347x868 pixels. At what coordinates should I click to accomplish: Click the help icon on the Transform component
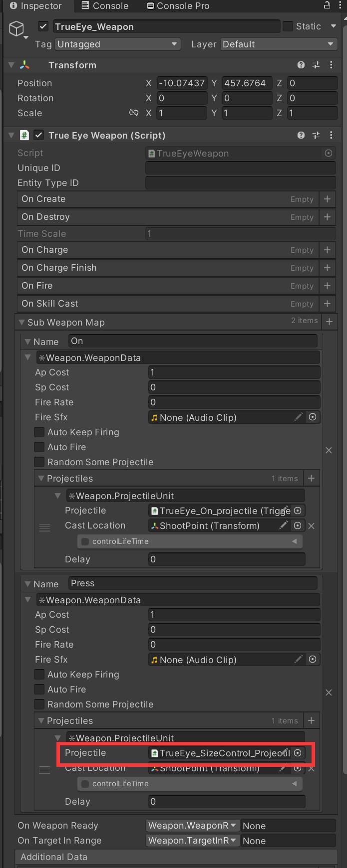tap(301, 65)
